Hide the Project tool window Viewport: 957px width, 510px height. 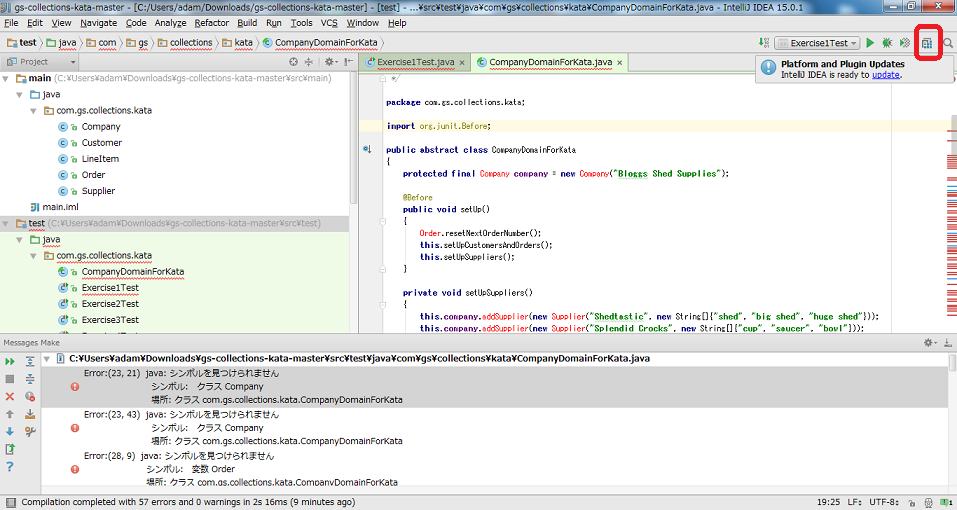348,62
